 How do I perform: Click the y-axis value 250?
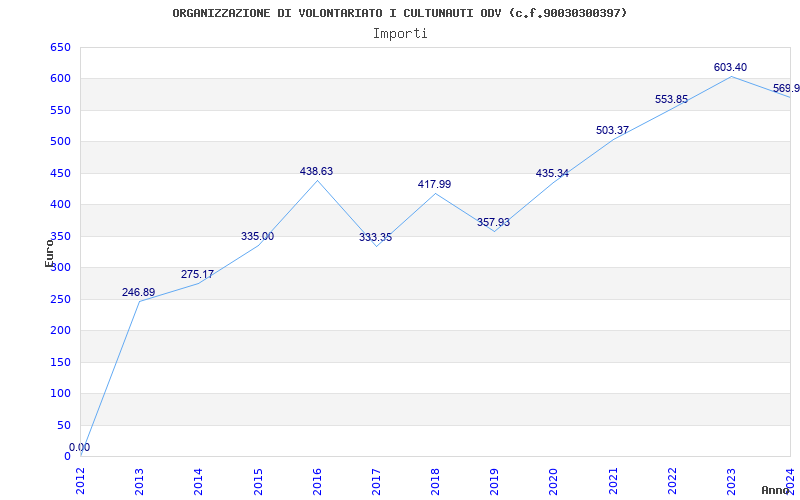[x=60, y=299]
